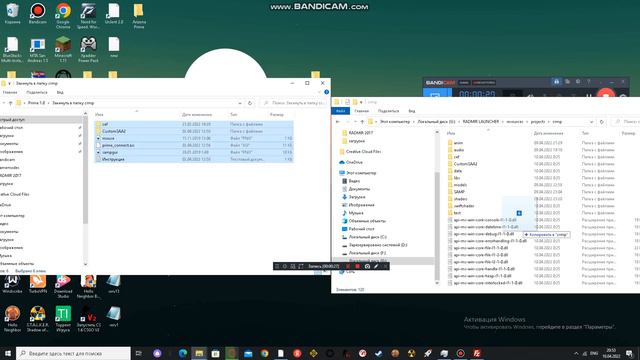Select the Windscribe desktop shortcut
The height and width of the screenshot is (360, 640).
point(12,284)
